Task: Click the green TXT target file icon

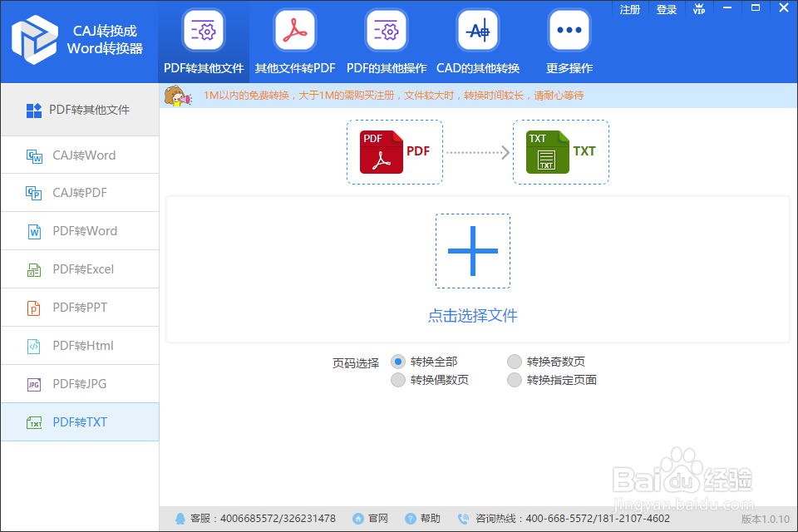Action: [x=547, y=152]
